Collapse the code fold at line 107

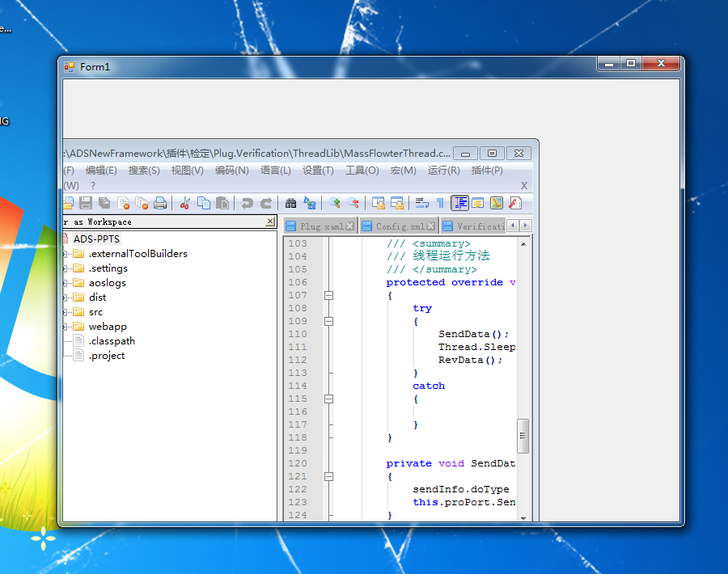(x=328, y=295)
